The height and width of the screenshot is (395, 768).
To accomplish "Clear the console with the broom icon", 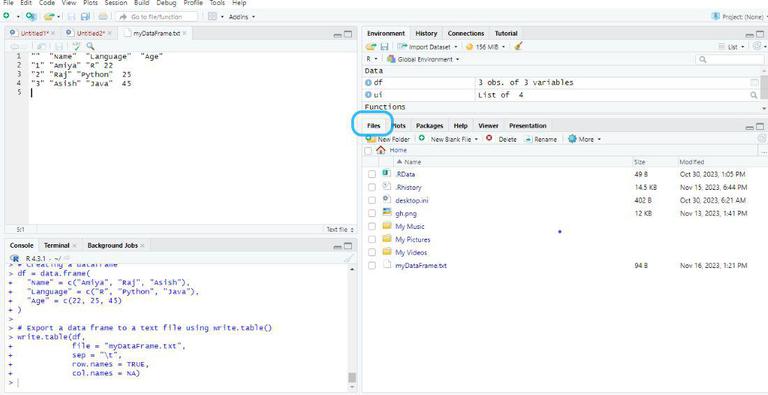I will (349, 258).
